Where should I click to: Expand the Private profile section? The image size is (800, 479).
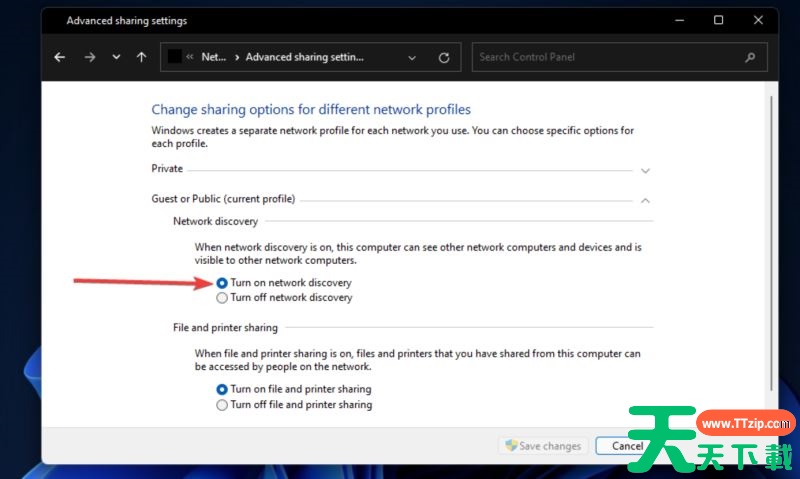pos(645,170)
